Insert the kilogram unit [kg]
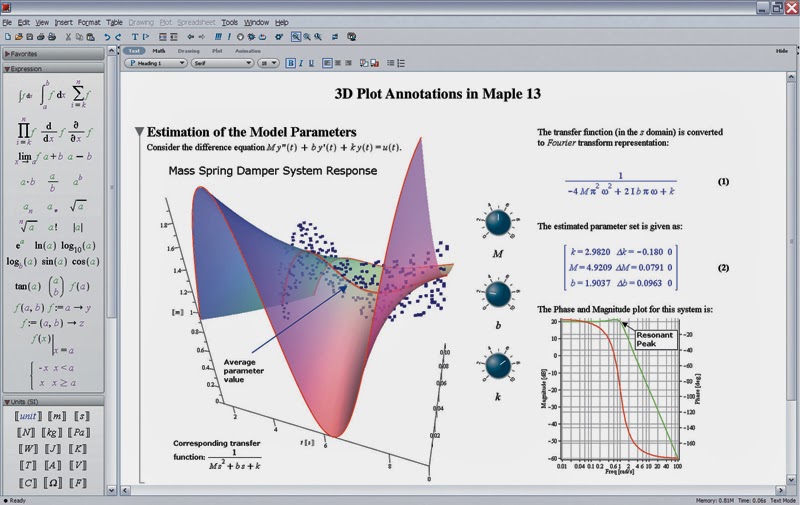The image size is (800, 505). pos(52,433)
